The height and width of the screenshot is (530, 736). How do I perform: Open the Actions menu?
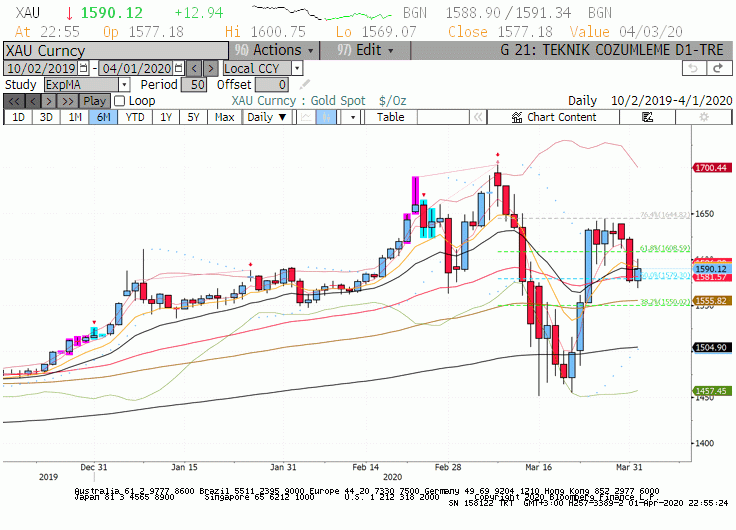coord(274,50)
